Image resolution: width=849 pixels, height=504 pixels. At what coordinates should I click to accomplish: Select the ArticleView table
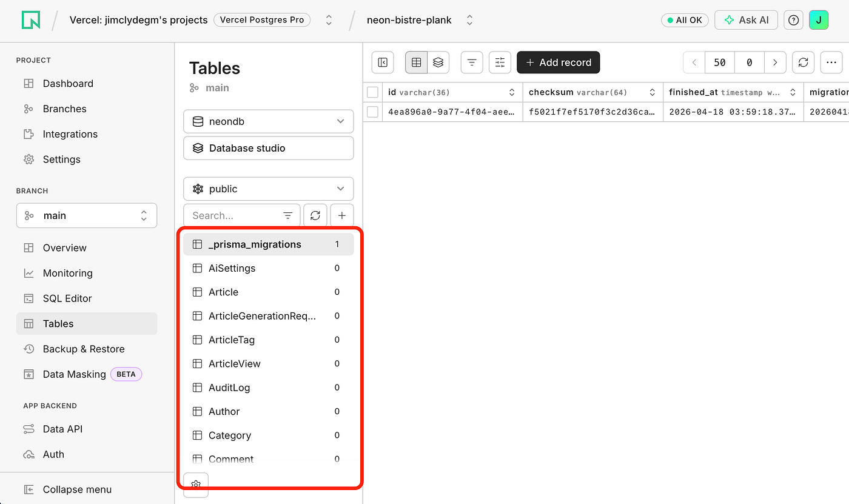pyautogui.click(x=268, y=363)
